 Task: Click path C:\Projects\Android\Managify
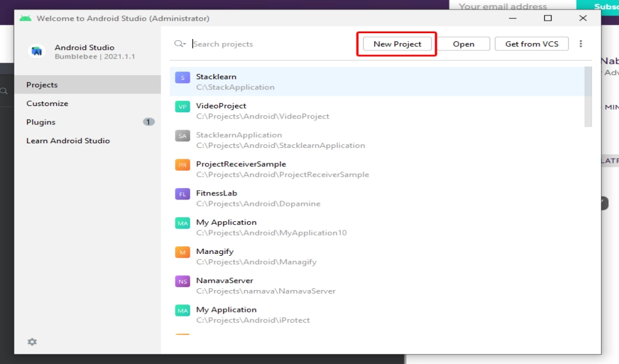(x=256, y=262)
